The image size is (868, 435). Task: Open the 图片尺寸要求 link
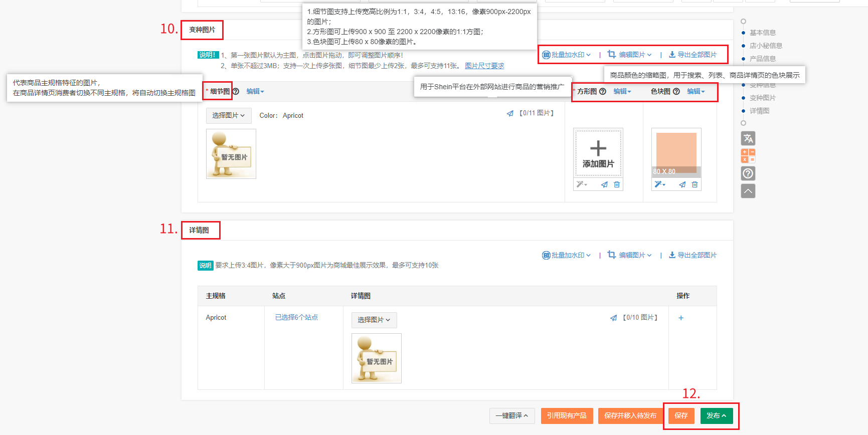[x=484, y=66]
